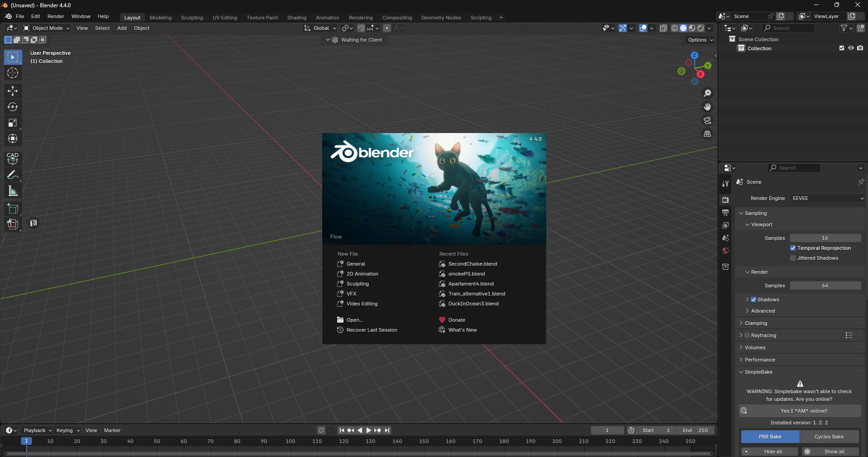This screenshot has width=868, height=457.
Task: Expand the Volumes panel
Action: [755, 348]
